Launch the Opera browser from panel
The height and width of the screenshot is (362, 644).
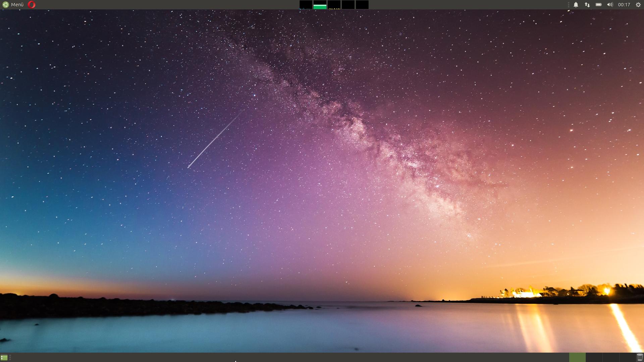point(32,5)
